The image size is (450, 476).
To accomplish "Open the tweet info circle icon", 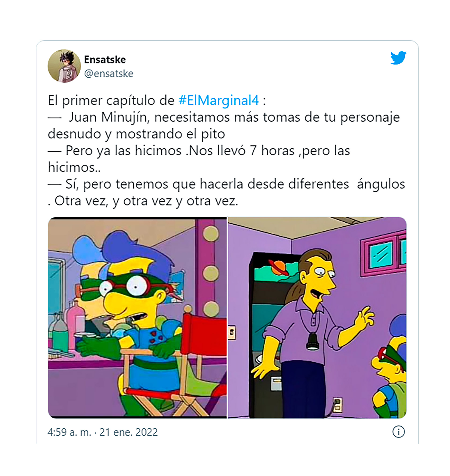I will click(398, 432).
